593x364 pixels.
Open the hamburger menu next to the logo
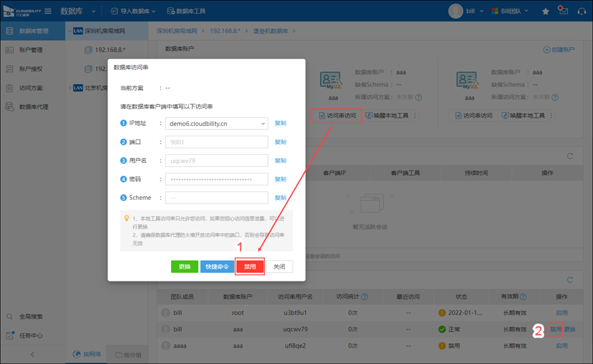click(48, 11)
